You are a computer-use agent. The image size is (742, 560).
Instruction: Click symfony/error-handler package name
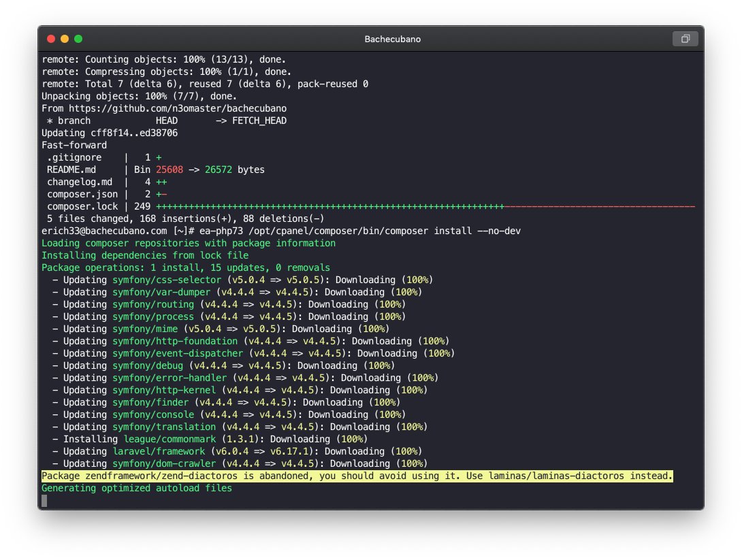170,378
